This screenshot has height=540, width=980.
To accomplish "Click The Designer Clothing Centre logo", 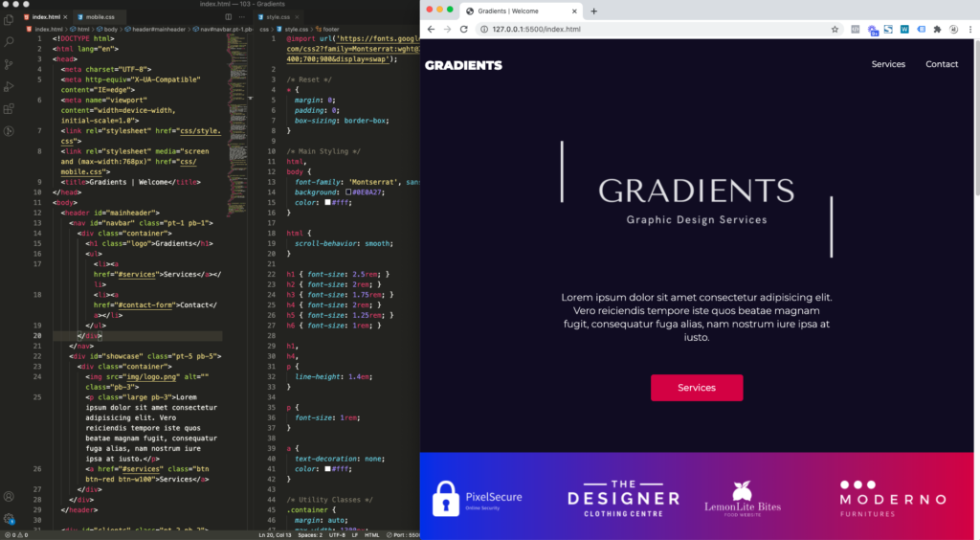I will (624, 499).
